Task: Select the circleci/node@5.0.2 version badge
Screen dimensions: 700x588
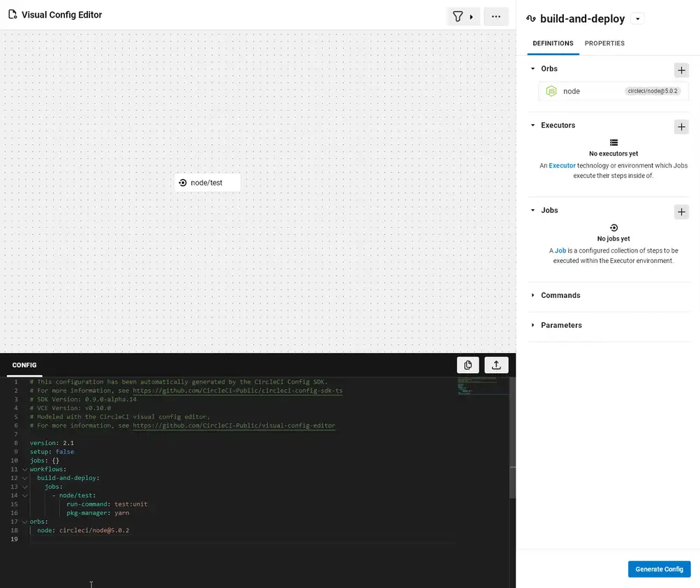Action: (652, 91)
